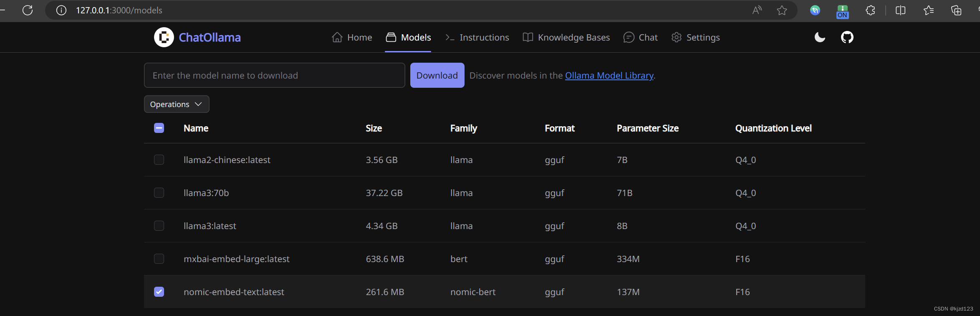Open the browser collections icon

tap(956, 10)
